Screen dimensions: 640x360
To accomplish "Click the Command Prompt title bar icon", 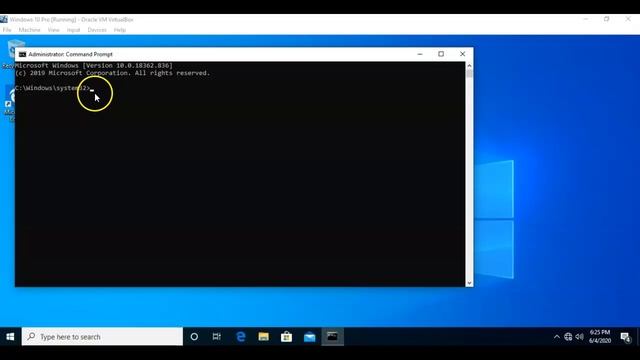I will pos(22,54).
